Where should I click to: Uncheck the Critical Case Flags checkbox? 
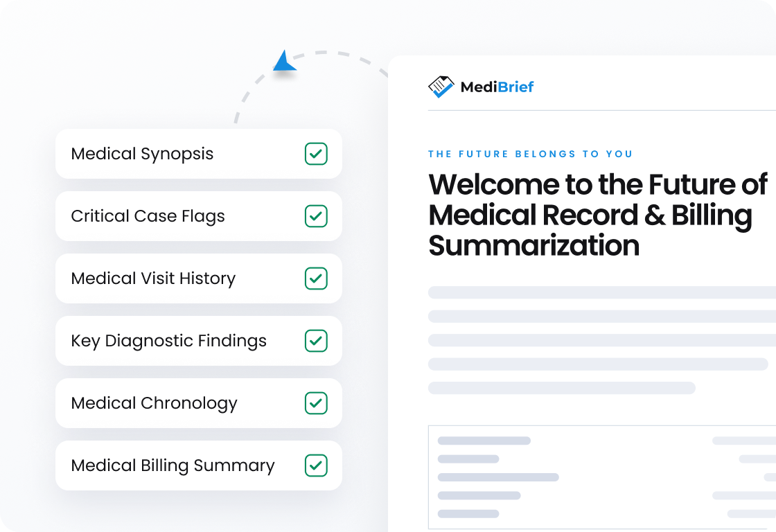tap(316, 216)
